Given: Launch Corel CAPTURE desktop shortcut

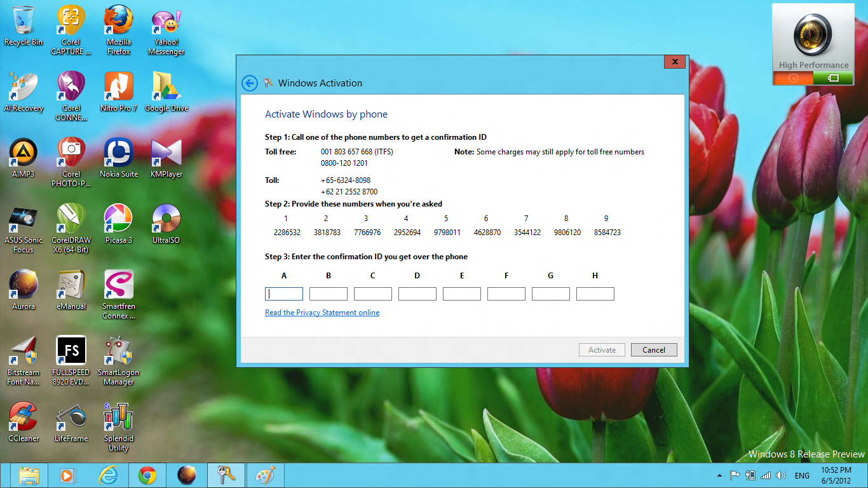Looking at the screenshot, I should pyautogui.click(x=71, y=30).
